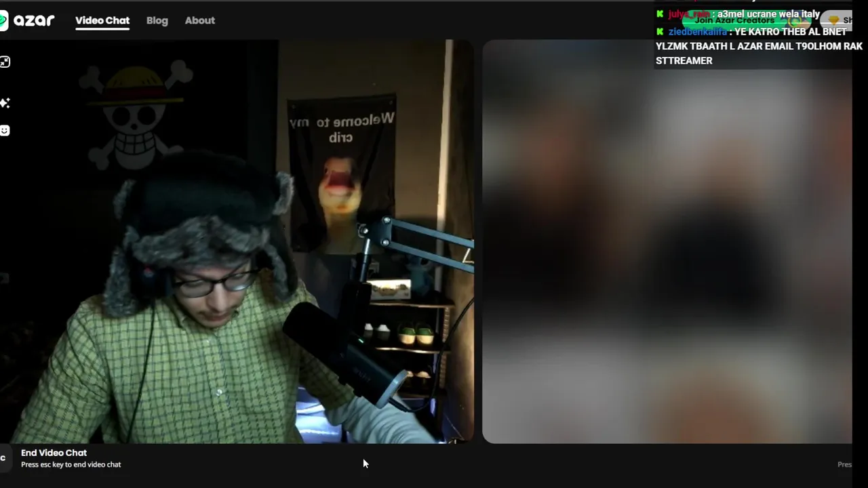
Task: Click the End Video Chat button
Action: pos(54,453)
